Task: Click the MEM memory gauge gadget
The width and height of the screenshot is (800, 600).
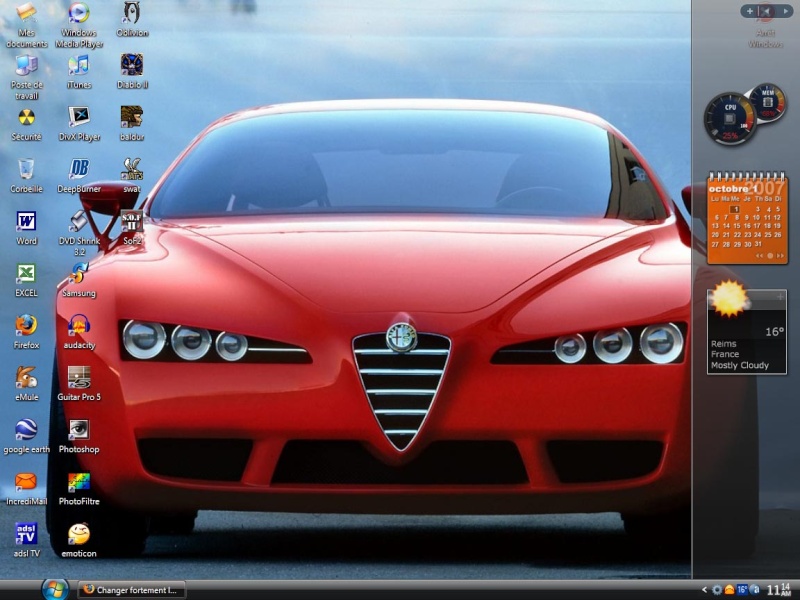Action: [768, 103]
